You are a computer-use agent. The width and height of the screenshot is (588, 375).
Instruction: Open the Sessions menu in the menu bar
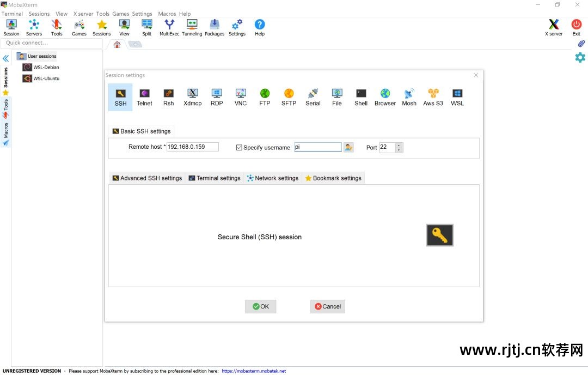click(39, 14)
